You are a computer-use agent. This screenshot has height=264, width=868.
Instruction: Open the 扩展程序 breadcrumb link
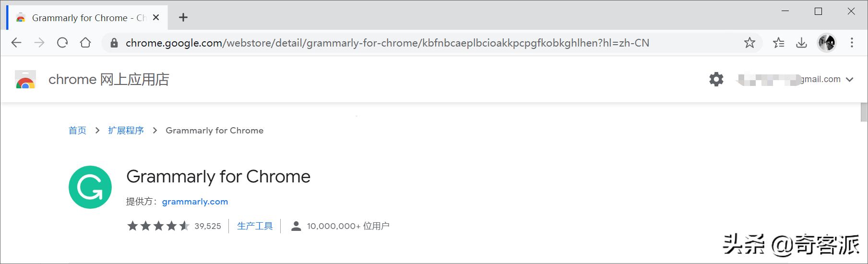pos(126,131)
